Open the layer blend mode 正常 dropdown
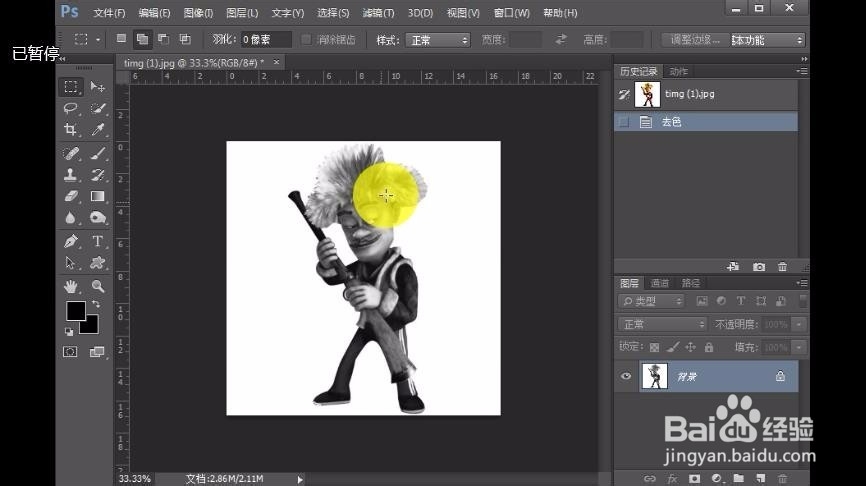 coord(662,324)
